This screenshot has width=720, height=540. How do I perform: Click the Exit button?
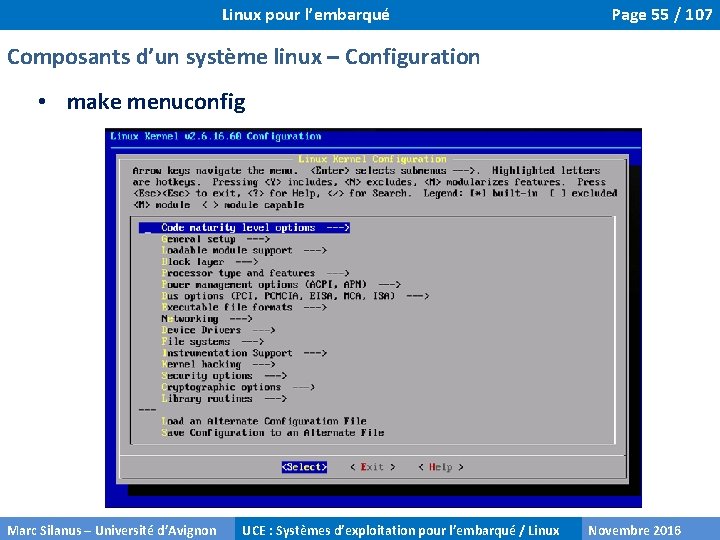click(372, 467)
